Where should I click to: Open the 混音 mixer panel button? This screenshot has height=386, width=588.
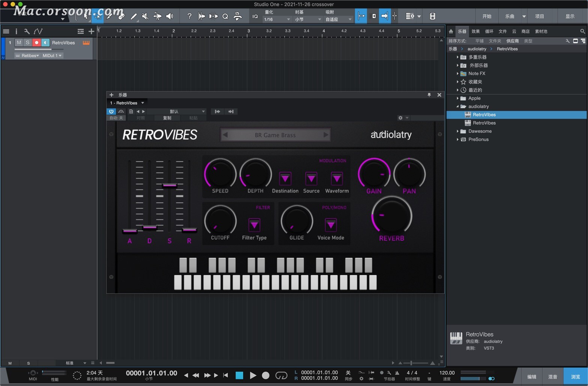[x=552, y=377]
